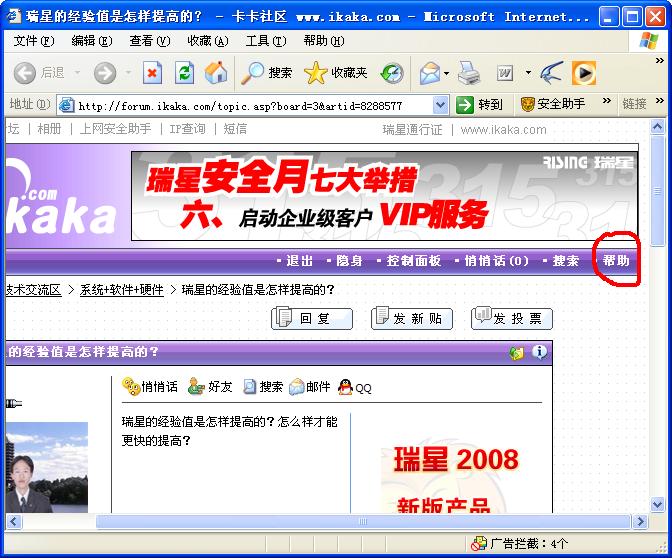Click the poster's avatar photo
Screen dimensions: 672x558
(x=47, y=467)
